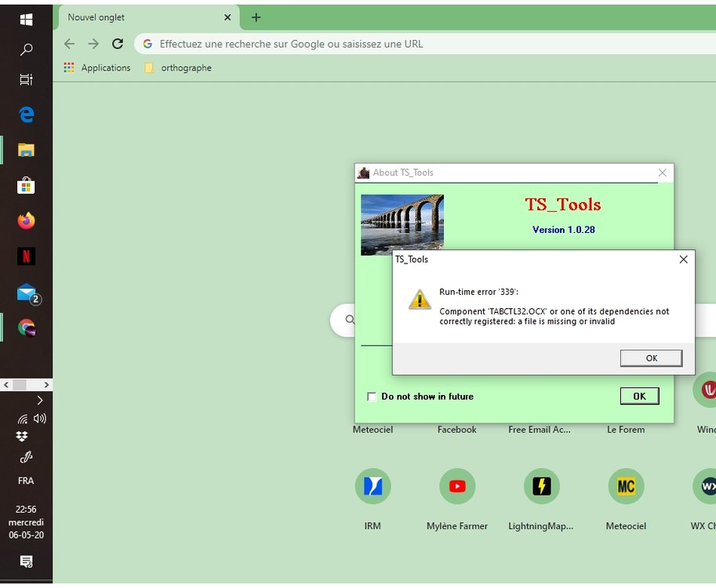Open a new Chrome tab

256,17
